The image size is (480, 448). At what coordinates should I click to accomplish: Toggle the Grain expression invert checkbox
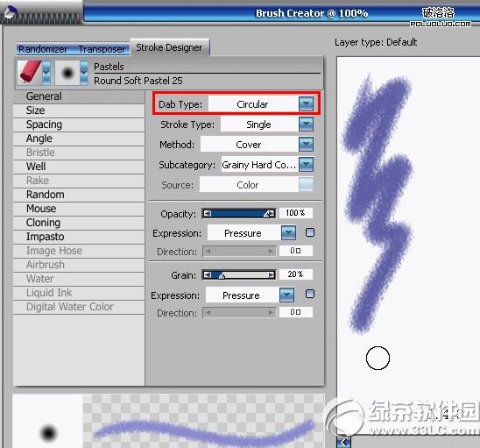pos(310,295)
